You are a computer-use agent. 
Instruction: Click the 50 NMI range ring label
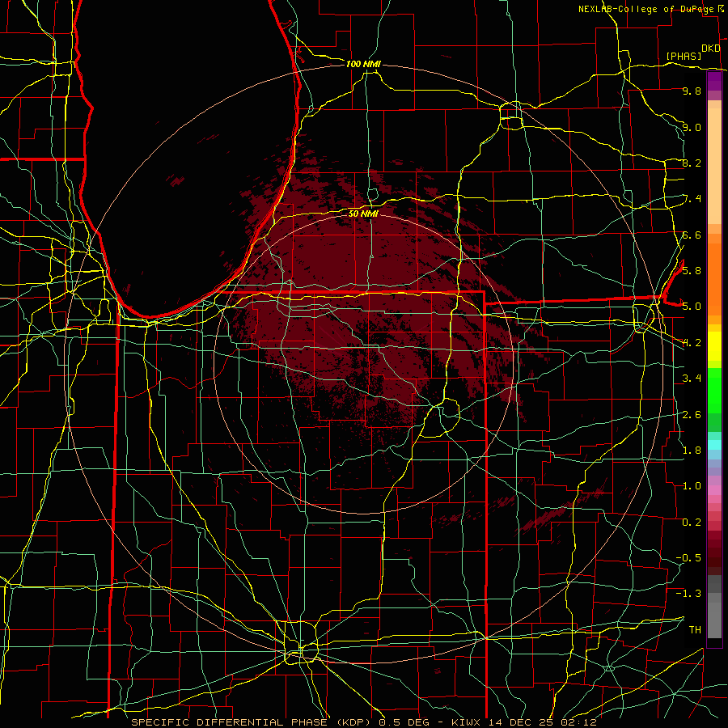tap(363, 214)
